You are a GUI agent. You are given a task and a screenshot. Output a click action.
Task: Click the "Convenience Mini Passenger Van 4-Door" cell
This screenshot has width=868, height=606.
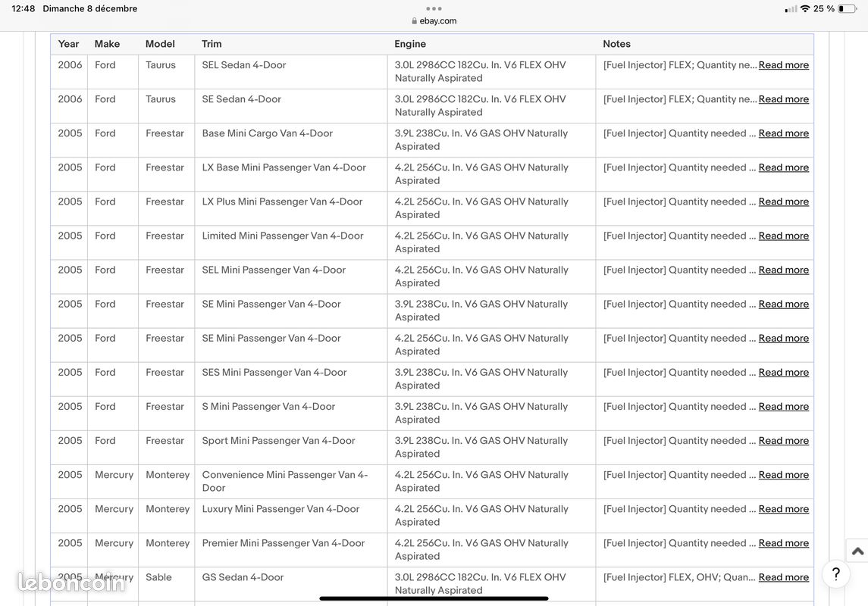[291, 481]
